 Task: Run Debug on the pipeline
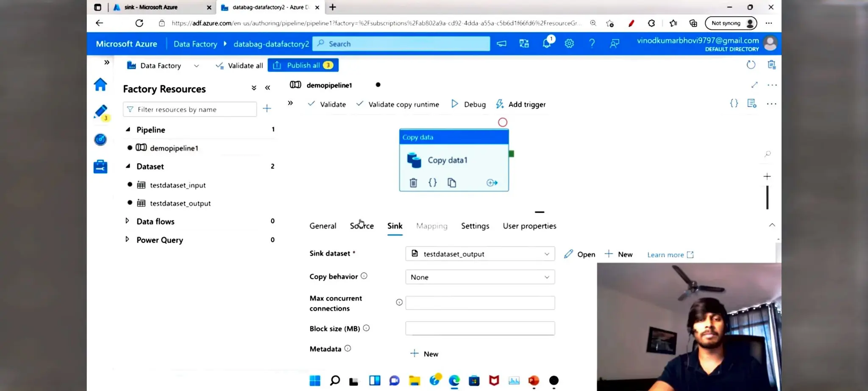(x=468, y=104)
